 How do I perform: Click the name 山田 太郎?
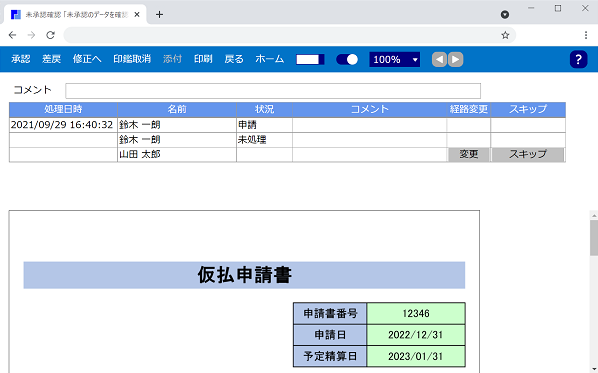tap(140, 154)
